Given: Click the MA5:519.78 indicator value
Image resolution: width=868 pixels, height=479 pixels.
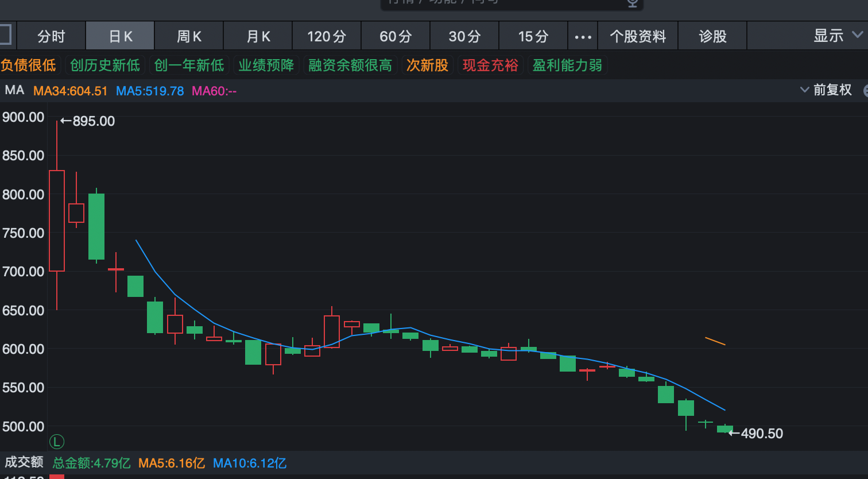Looking at the screenshot, I should point(150,90).
